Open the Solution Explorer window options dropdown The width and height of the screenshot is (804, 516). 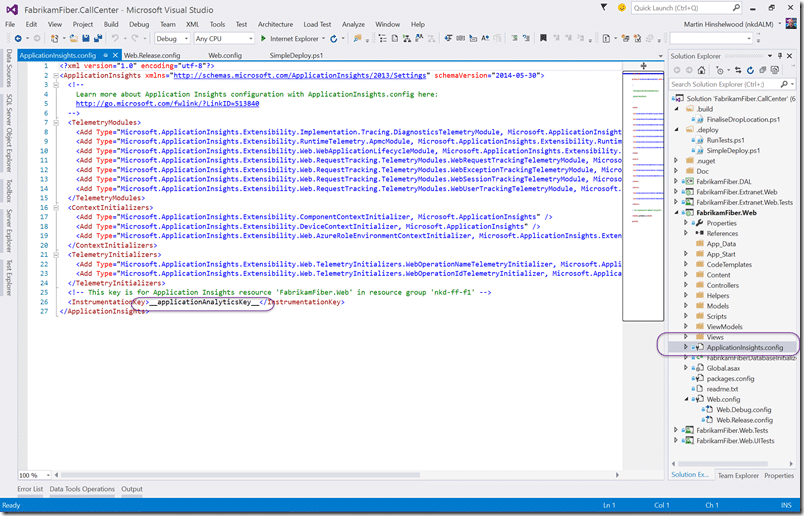770,56
